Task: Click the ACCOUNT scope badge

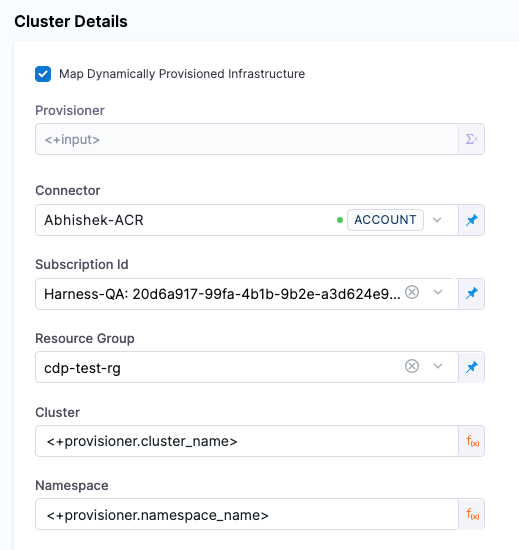Action: [385, 220]
